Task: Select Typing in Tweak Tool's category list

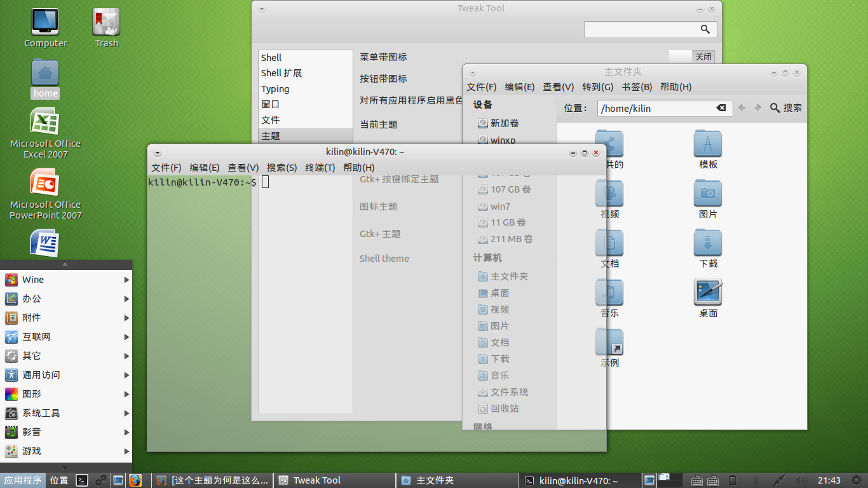Action: [x=306, y=89]
